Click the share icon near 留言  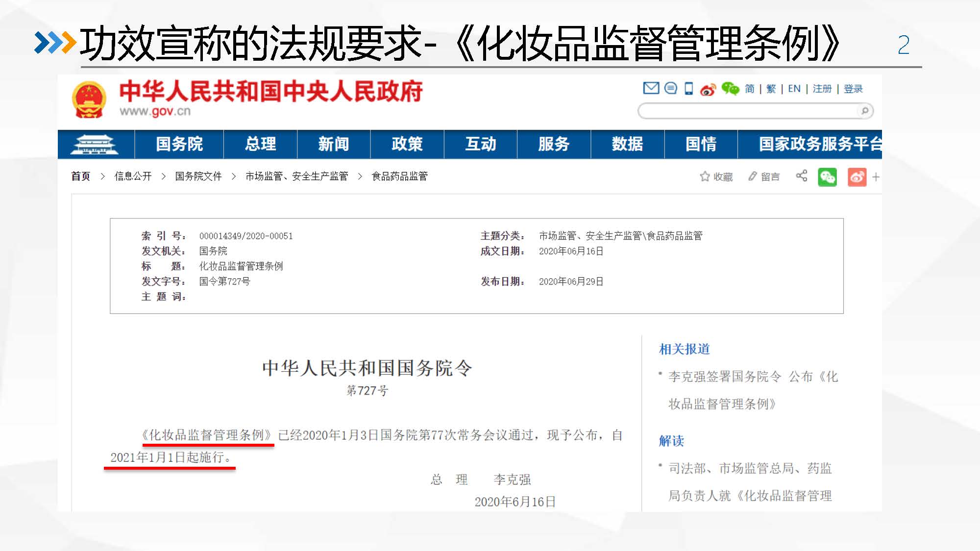click(802, 176)
